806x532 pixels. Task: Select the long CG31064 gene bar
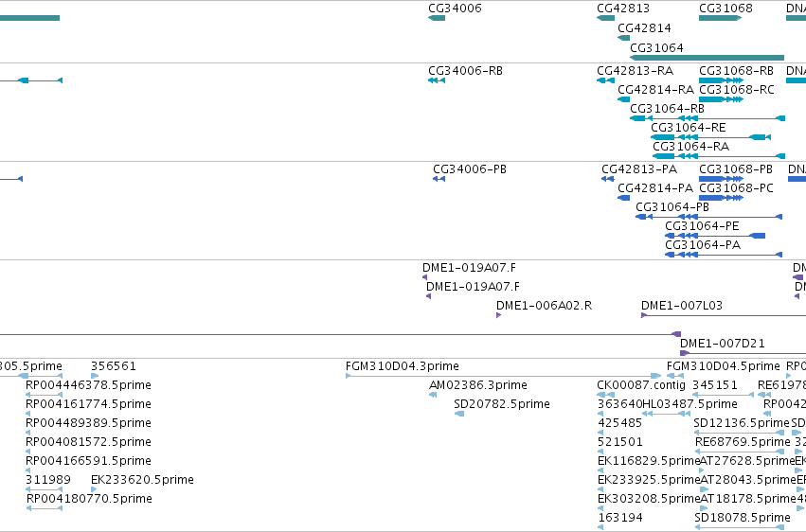tap(707, 58)
